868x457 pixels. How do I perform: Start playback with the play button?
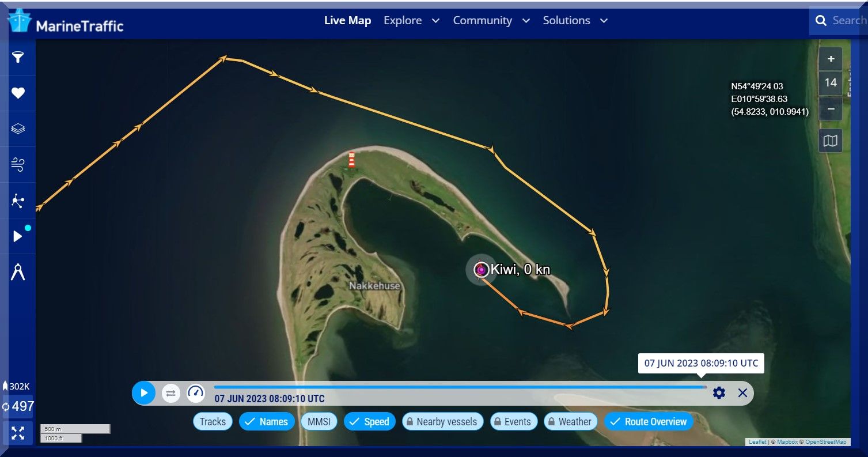pos(144,393)
